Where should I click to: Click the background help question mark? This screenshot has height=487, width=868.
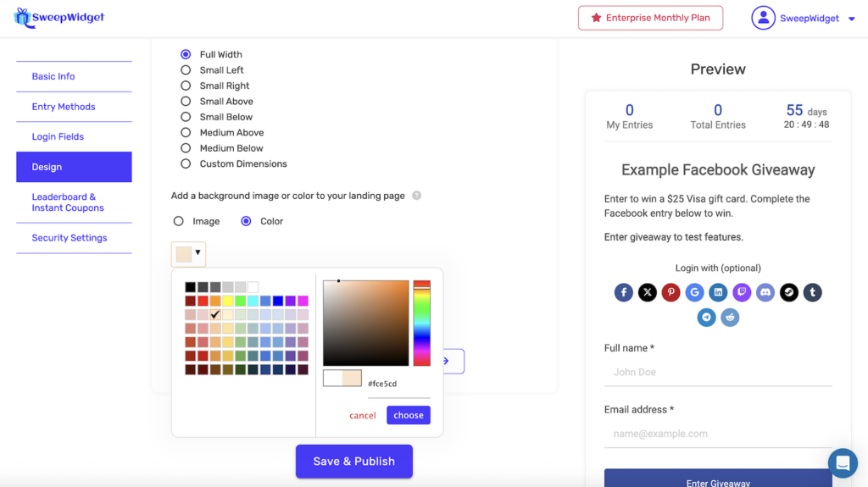(x=416, y=196)
